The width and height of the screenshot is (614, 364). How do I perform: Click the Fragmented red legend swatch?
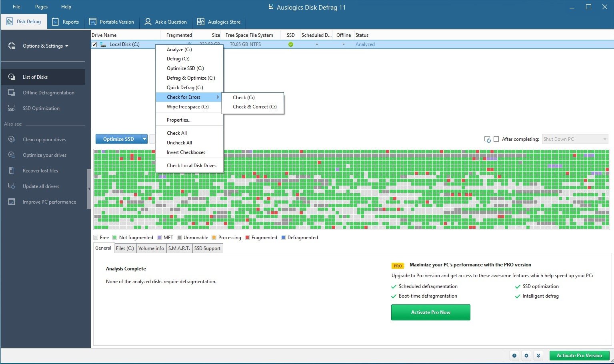click(247, 237)
